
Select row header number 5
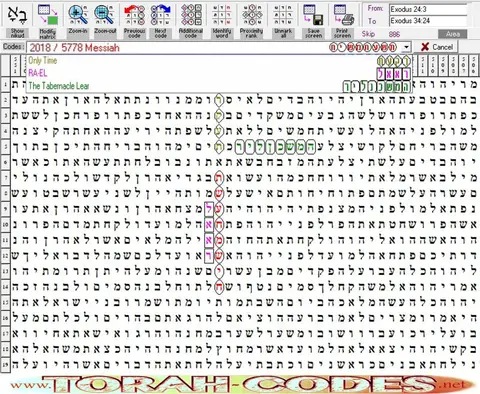pyautogui.click(x=6, y=146)
